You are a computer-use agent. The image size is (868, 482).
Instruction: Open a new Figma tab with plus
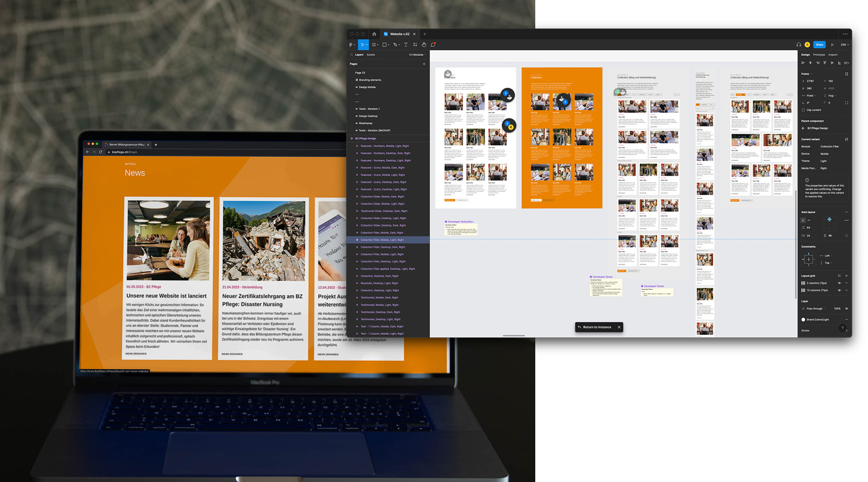tap(425, 34)
